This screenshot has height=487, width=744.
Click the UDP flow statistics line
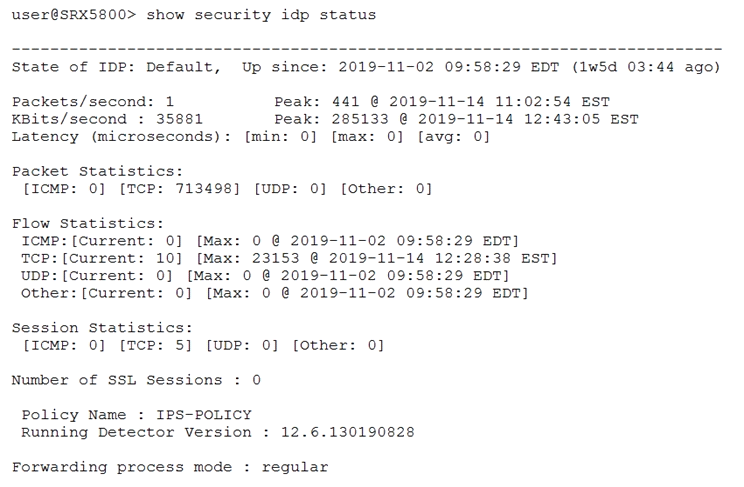pos(265,276)
